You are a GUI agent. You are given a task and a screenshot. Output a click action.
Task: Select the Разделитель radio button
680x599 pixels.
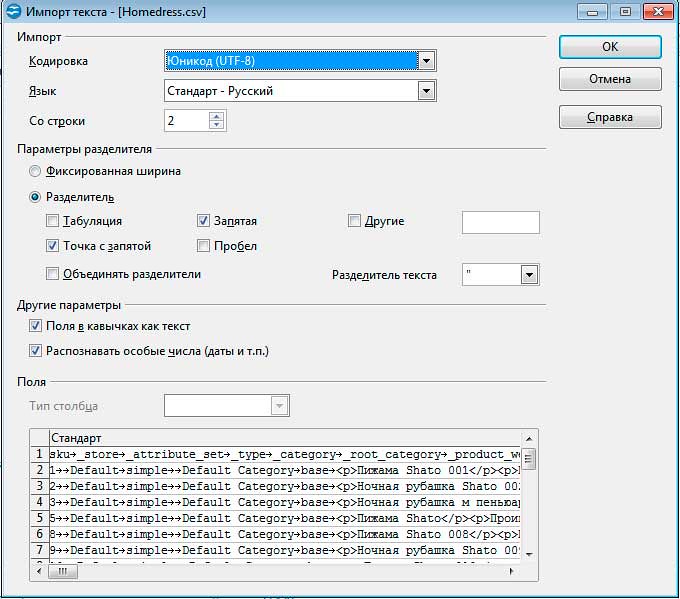(x=36, y=197)
